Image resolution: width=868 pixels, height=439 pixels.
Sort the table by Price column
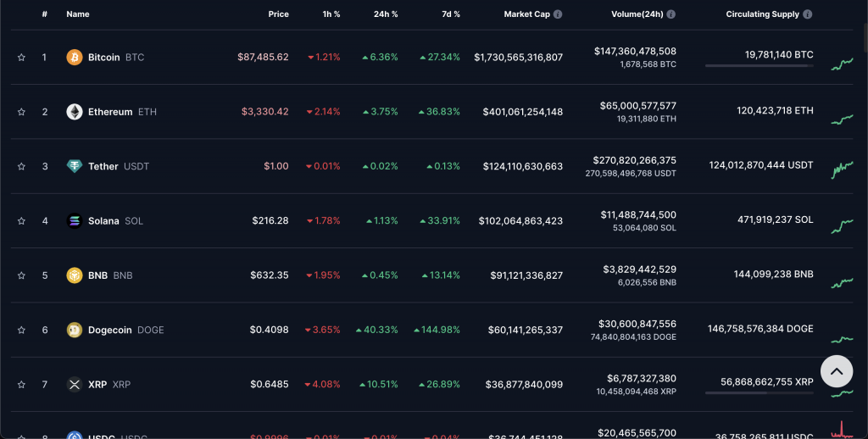coord(278,14)
